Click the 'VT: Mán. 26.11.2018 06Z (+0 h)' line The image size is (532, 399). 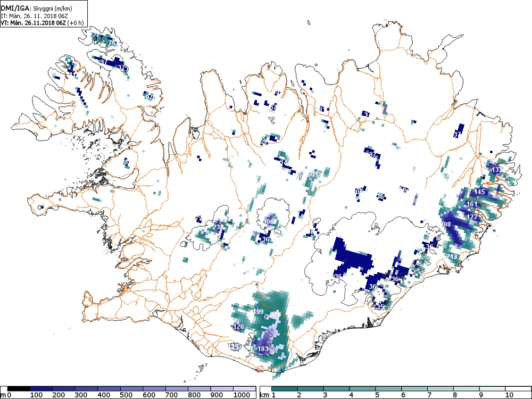(x=42, y=23)
